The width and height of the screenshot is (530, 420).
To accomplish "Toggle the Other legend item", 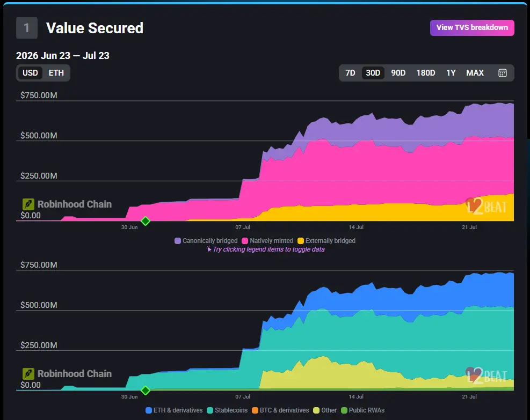I will 325,410.
